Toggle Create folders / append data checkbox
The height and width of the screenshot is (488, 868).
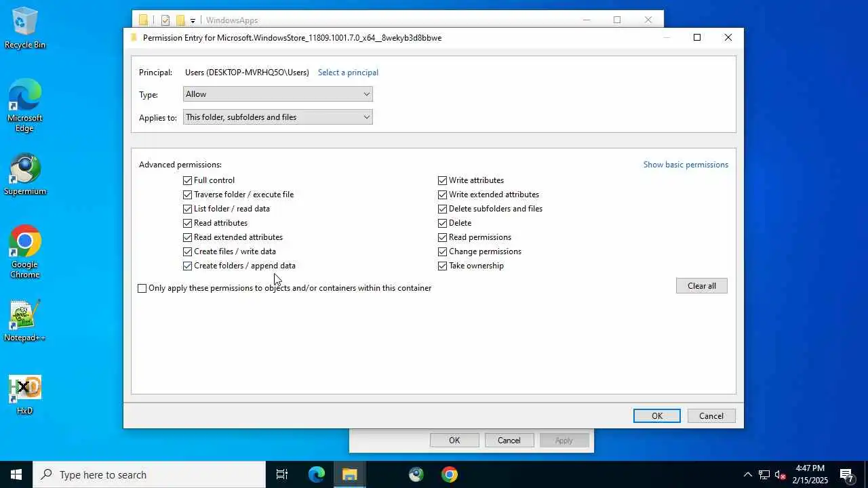click(x=188, y=266)
